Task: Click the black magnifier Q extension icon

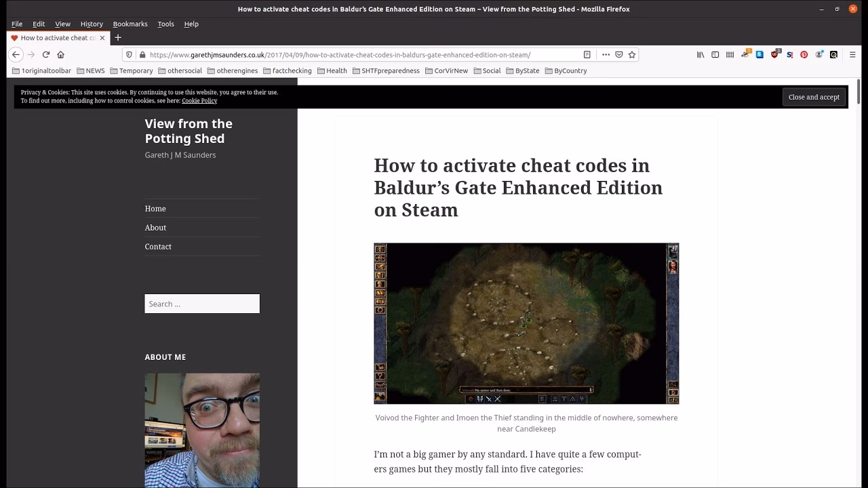Action: (833, 54)
